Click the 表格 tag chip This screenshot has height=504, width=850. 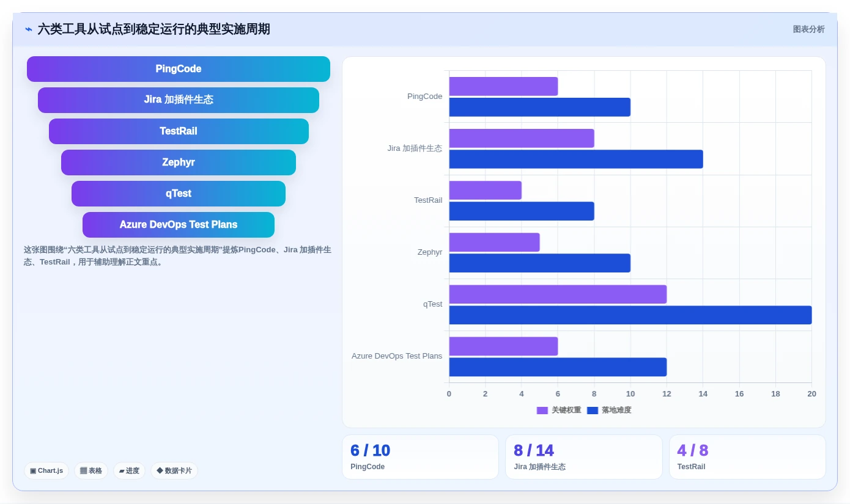coord(91,470)
